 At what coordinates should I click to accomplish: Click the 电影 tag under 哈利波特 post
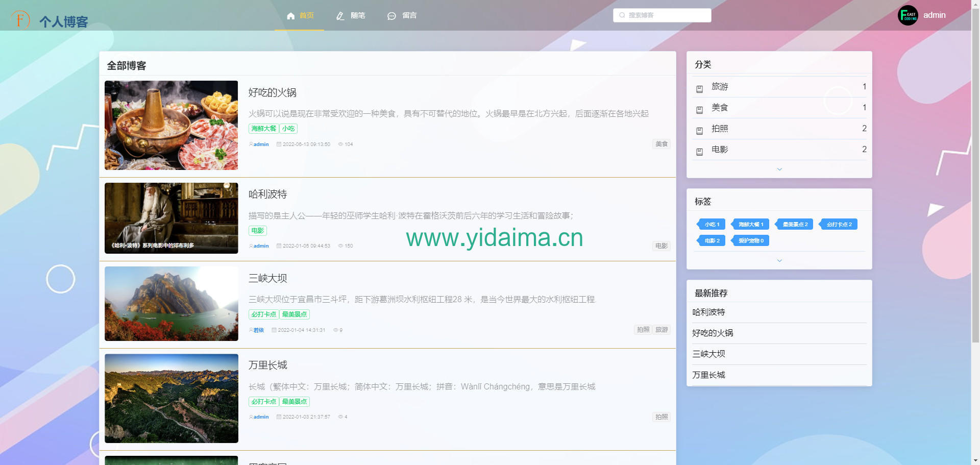tap(258, 231)
